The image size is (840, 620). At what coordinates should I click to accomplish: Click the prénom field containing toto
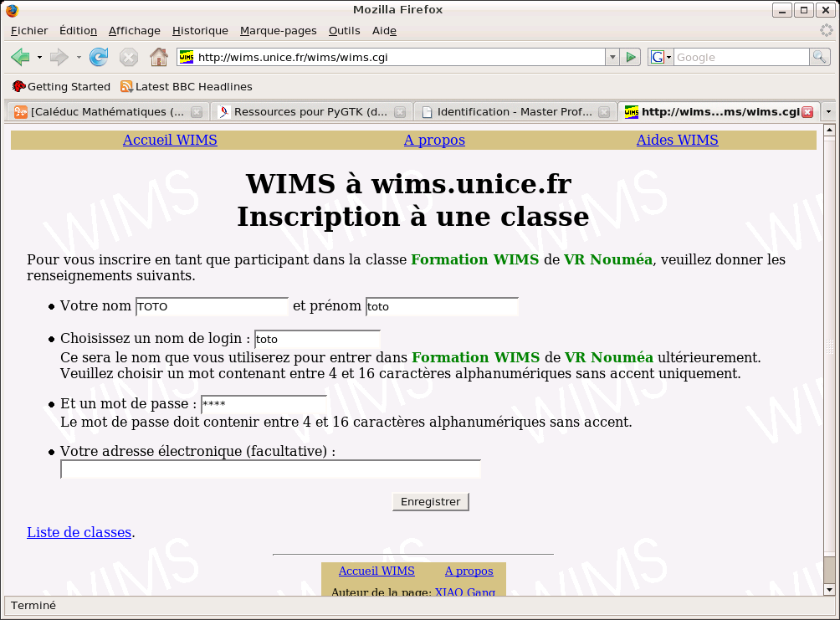point(442,306)
